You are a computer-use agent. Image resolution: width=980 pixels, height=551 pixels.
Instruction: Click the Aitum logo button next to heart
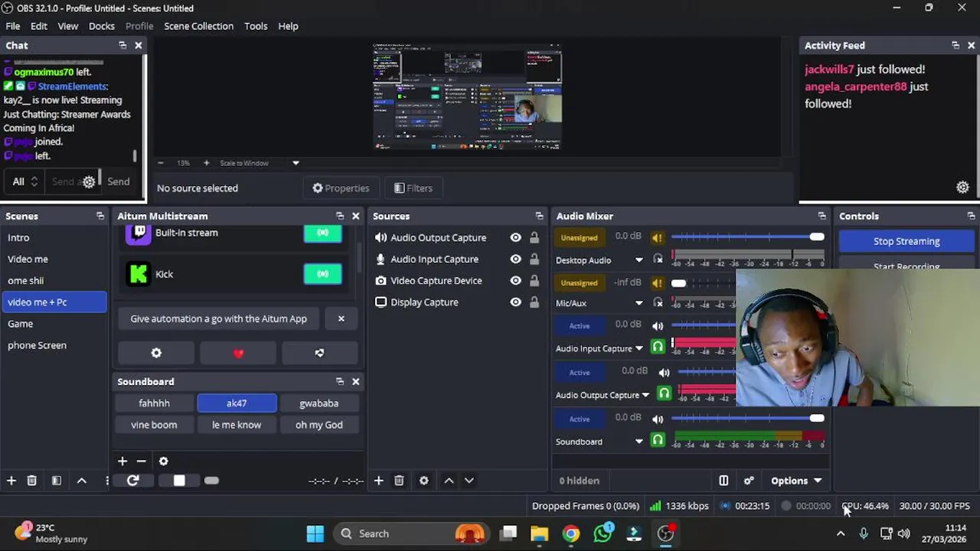tap(319, 353)
